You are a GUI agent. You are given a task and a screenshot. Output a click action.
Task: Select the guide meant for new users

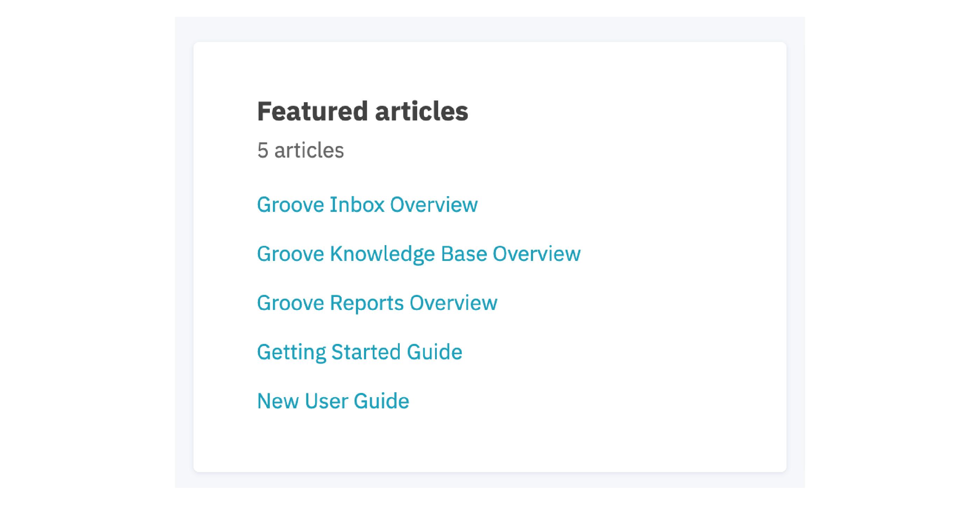(333, 400)
